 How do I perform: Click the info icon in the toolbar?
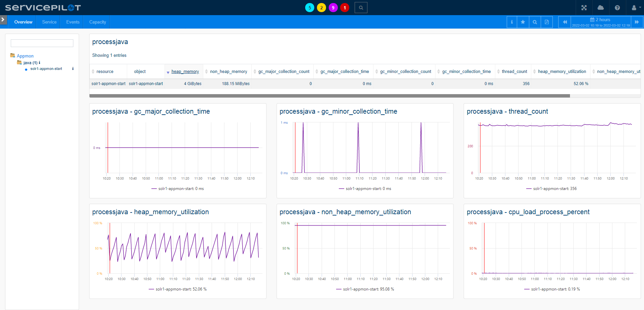coord(511,22)
